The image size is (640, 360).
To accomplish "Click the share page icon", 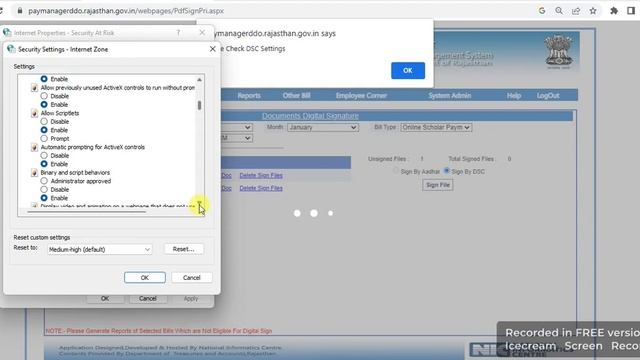I will (x=576, y=11).
